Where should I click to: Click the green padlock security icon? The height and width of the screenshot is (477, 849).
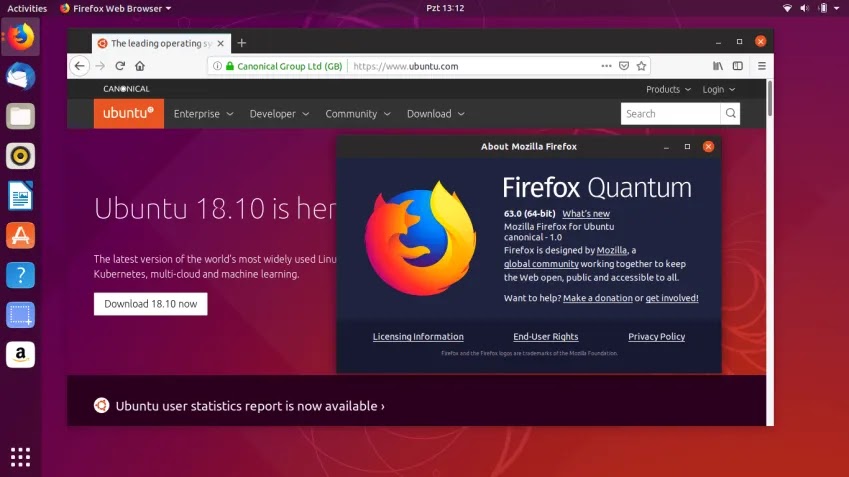(x=230, y=66)
